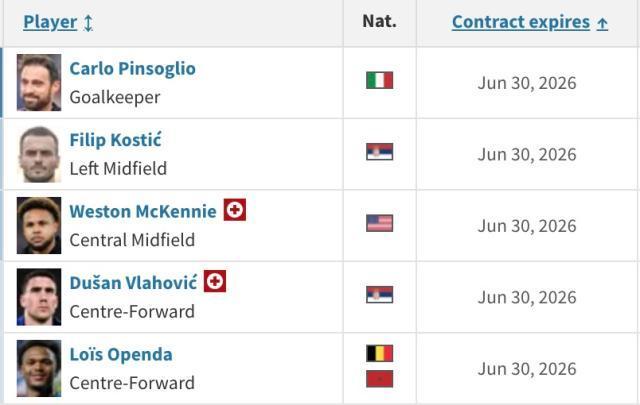Open Loïs Openda's player profile
640x405 pixels.
pyautogui.click(x=120, y=355)
